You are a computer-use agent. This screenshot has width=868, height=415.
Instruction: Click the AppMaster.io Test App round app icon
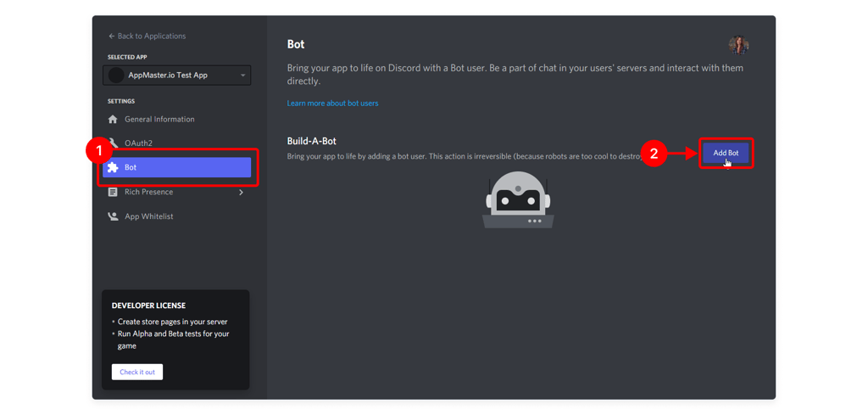116,76
